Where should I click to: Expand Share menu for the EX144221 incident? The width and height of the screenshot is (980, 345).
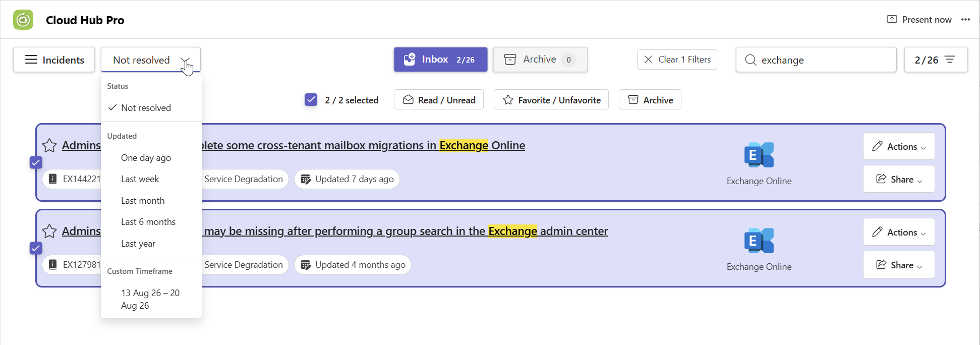899,179
